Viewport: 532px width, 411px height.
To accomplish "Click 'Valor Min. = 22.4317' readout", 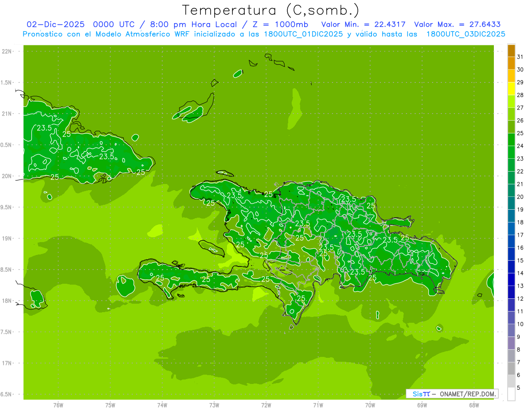I will pos(363,24).
